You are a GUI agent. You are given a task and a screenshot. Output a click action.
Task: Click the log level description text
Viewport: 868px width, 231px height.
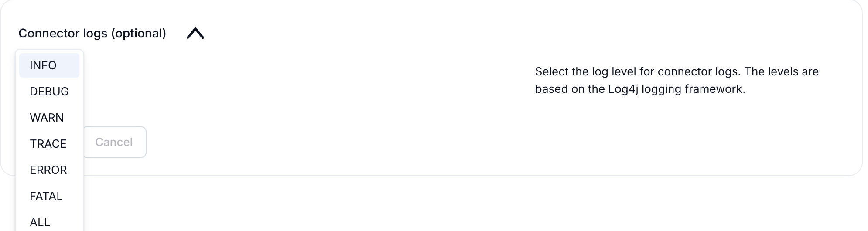coord(677,80)
